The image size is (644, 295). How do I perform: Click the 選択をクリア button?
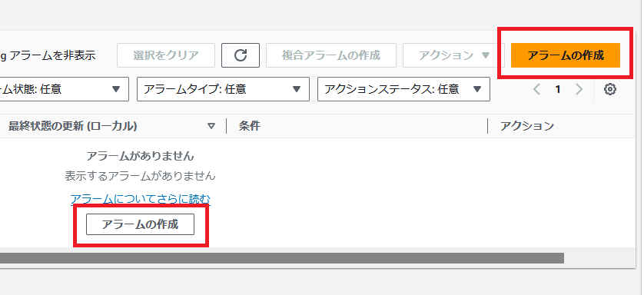(x=166, y=55)
